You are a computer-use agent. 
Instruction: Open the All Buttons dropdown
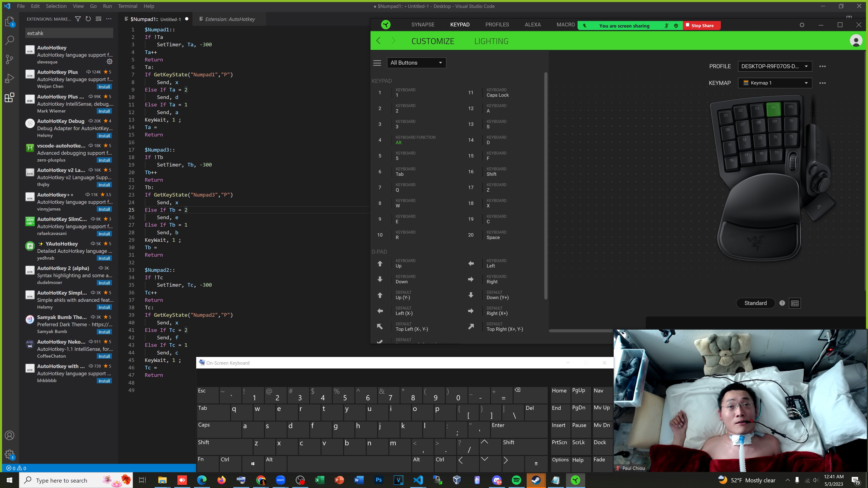click(x=416, y=63)
